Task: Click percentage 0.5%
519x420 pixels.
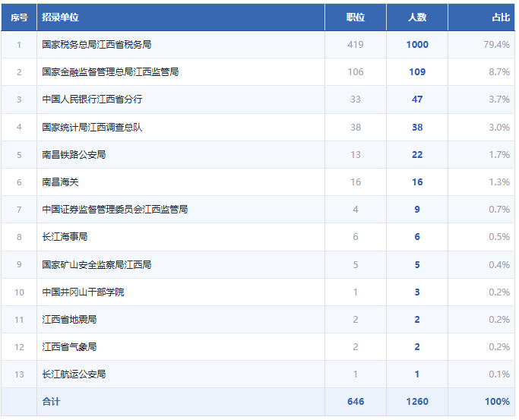Action: pos(499,237)
